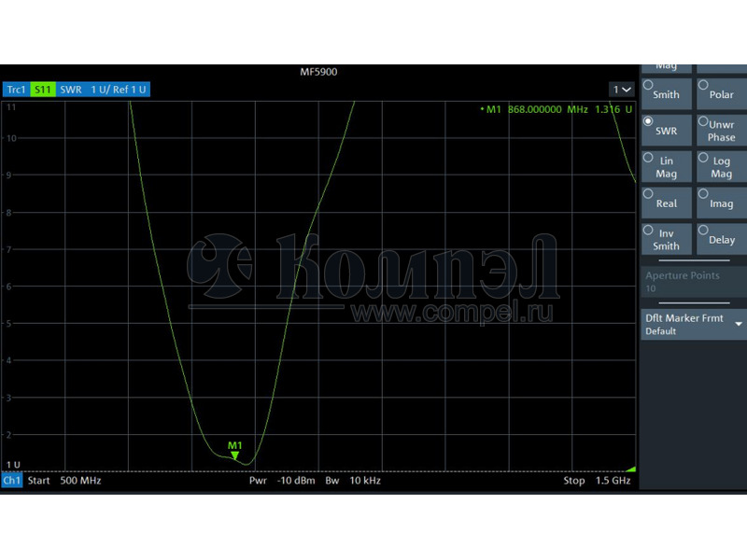Screen dimensions: 747x560
Task: Open the Dflt Marker Frmt dropdown
Action: [693, 324]
